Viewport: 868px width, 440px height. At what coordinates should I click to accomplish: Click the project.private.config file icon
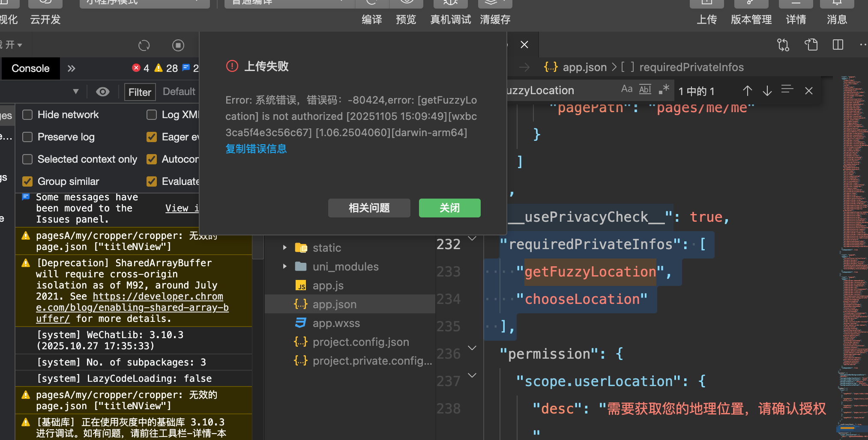(301, 361)
